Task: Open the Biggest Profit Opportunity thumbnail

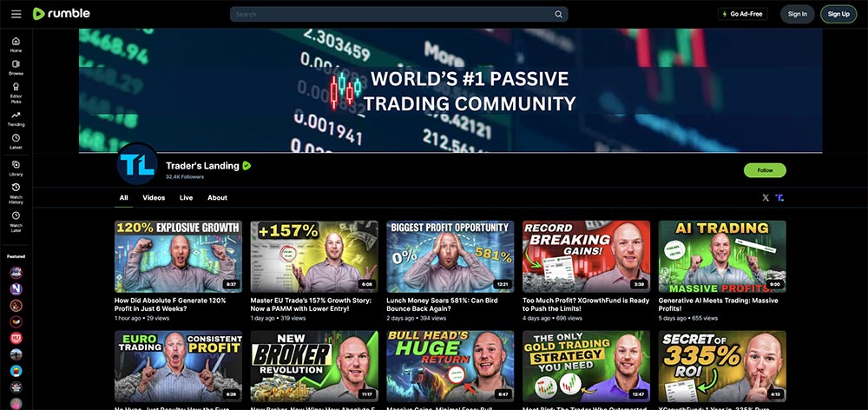Action: pos(450,256)
